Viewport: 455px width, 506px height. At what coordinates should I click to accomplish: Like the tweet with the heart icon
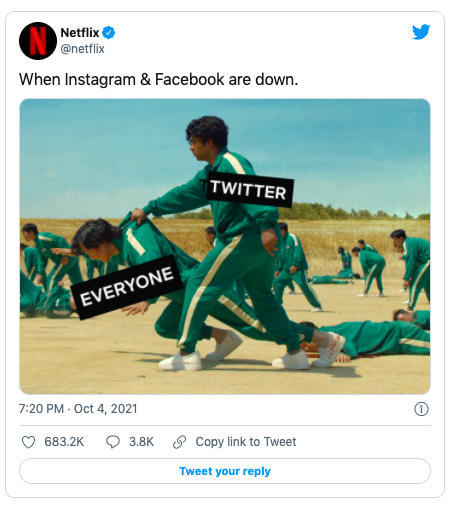point(28,442)
